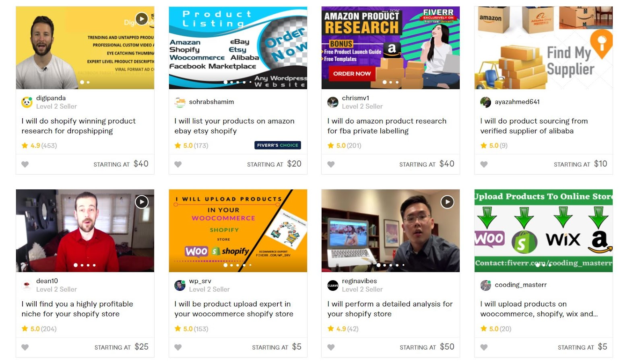Screen dimensions: 644x364
Task: Click the heart on wp_srv's upload gig
Action: coord(178,347)
